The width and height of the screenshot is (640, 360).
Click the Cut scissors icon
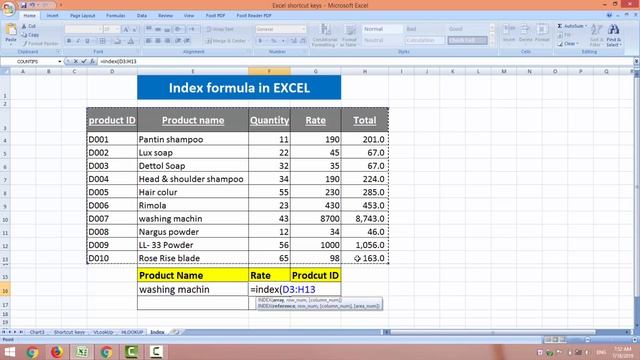[x=24, y=26]
